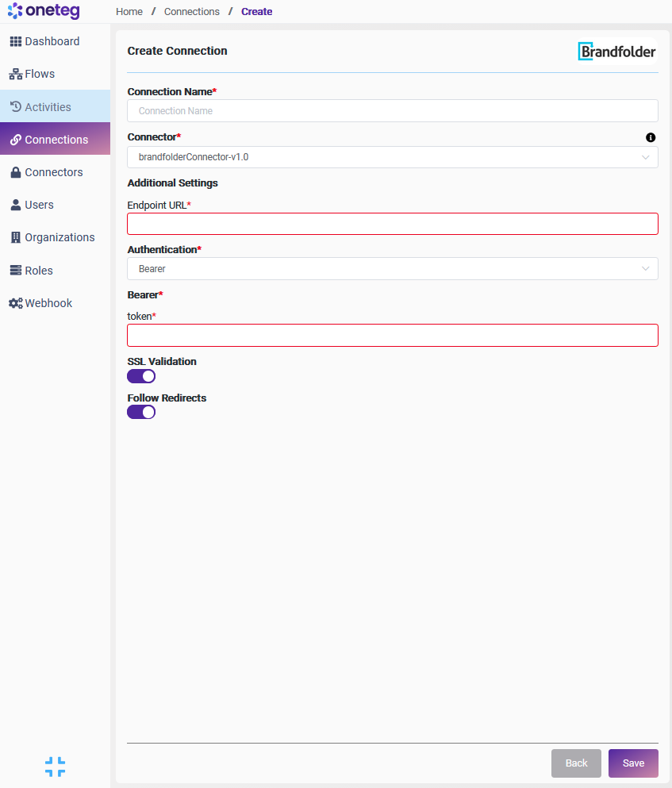This screenshot has height=788, width=672.
Task: Click the Dashboard grid icon
Action: pos(15,41)
